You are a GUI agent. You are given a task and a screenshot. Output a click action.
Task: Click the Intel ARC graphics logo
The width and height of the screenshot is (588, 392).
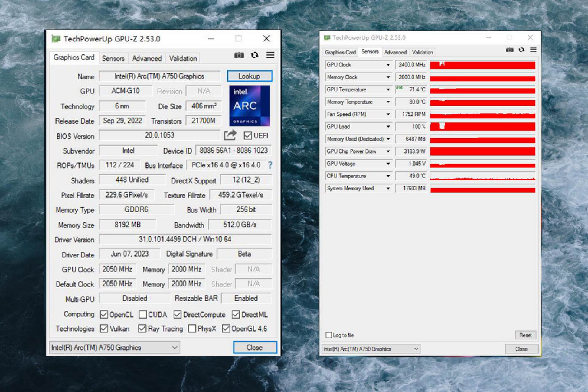(249, 106)
